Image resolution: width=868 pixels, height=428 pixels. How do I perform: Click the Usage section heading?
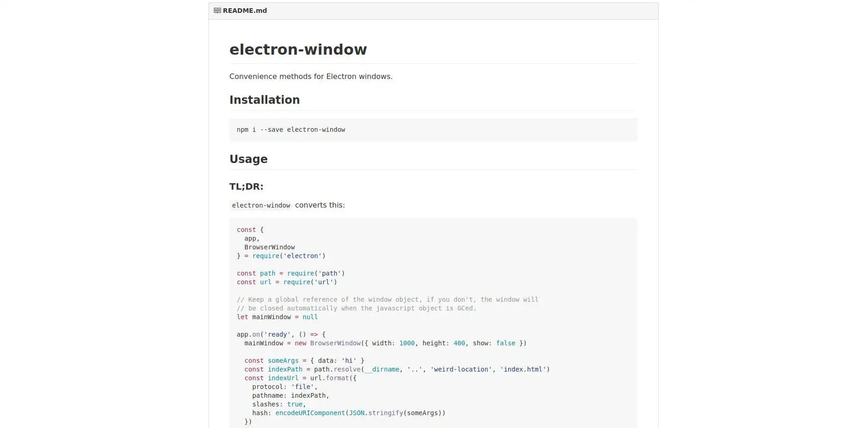[x=248, y=159]
